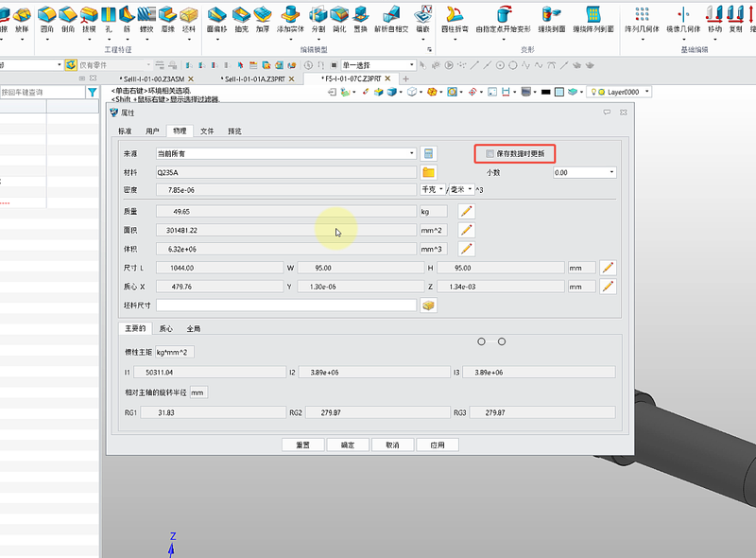Switch to the 用户 tab in properties dialog

tap(152, 131)
